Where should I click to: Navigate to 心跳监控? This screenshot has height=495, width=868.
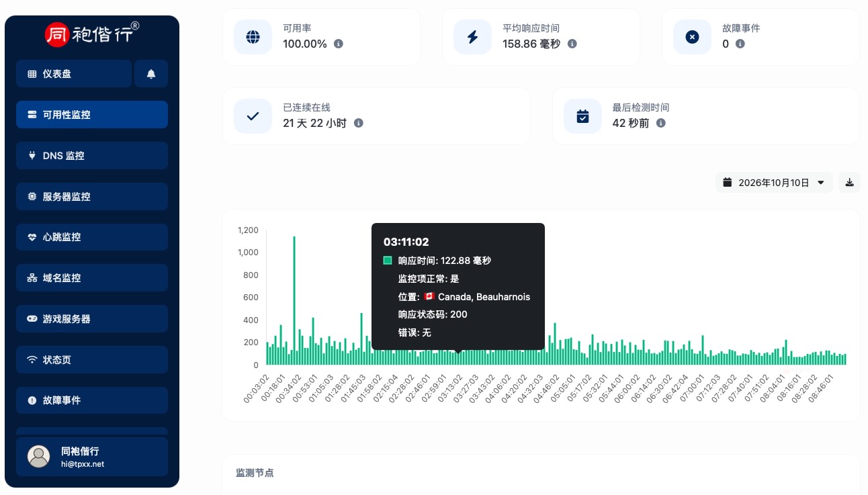click(x=92, y=237)
